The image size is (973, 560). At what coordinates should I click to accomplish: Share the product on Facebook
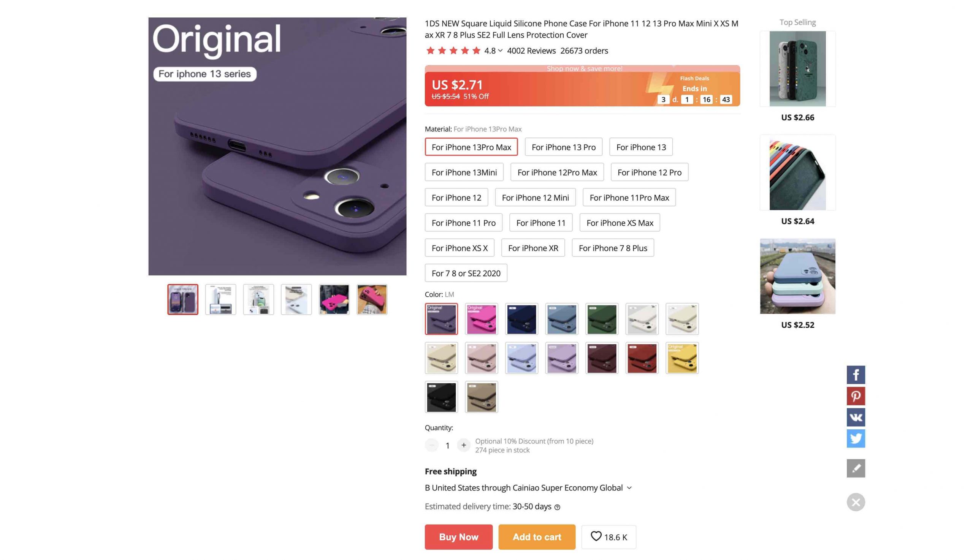855,375
